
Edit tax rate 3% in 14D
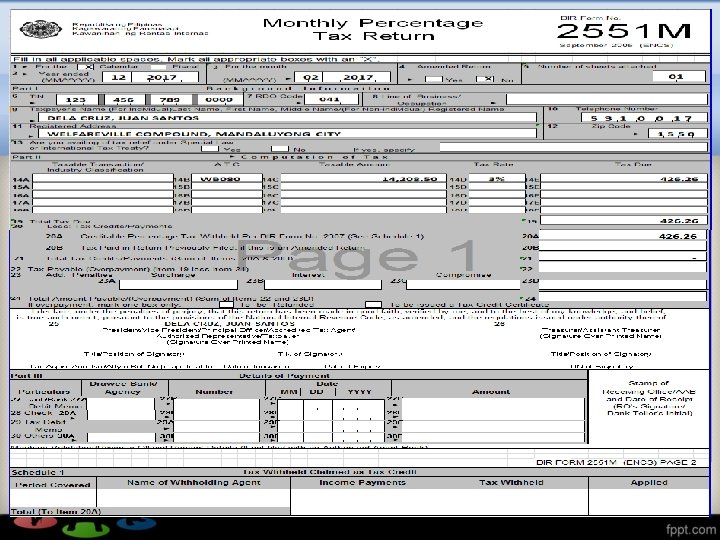(497, 178)
